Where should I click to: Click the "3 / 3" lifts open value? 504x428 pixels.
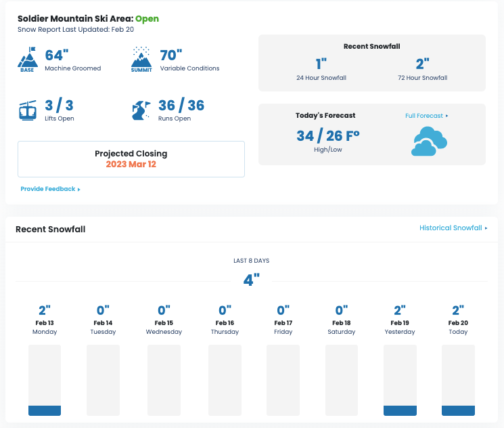point(59,105)
